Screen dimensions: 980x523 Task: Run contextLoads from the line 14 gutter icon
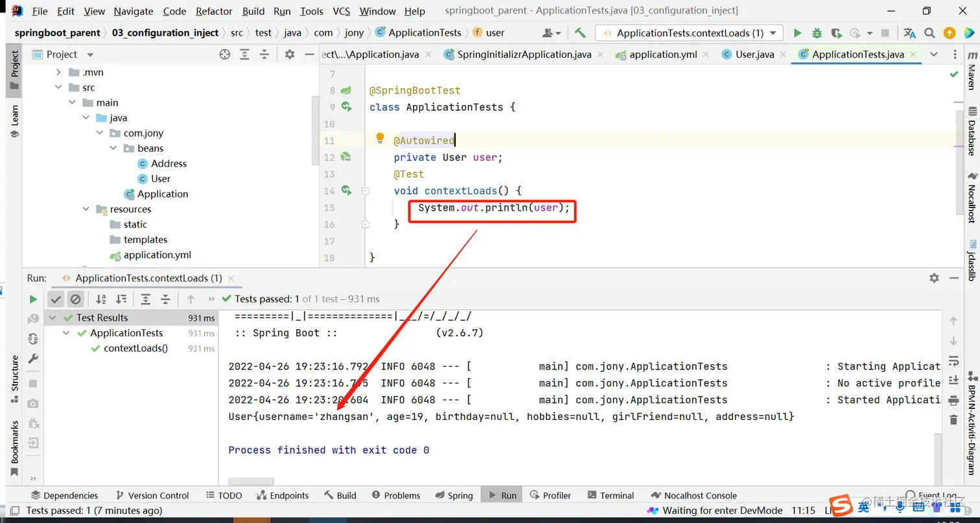point(346,191)
